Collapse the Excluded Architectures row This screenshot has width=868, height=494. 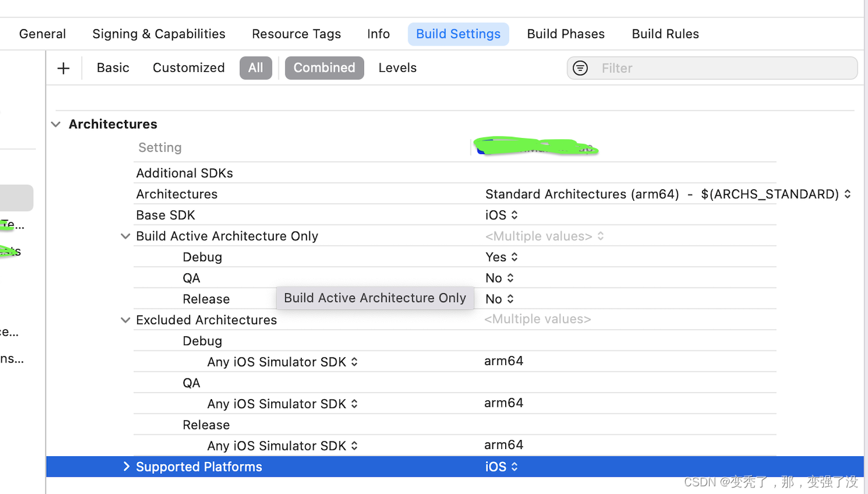coord(126,320)
